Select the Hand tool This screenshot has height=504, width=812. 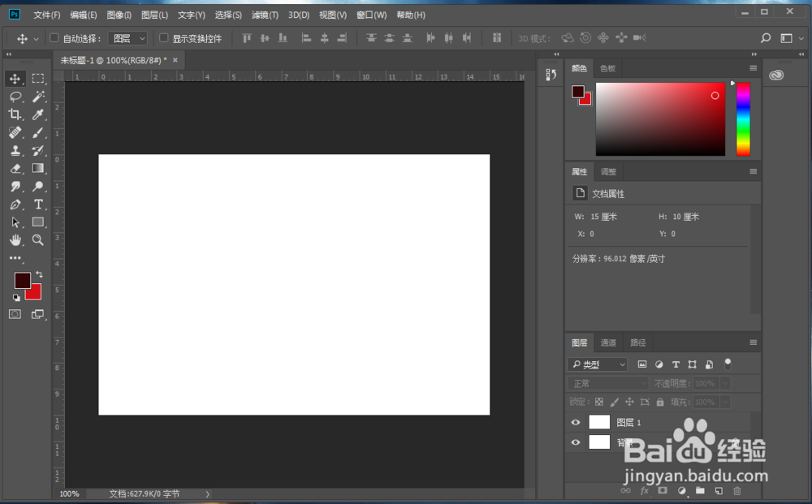[x=15, y=240]
